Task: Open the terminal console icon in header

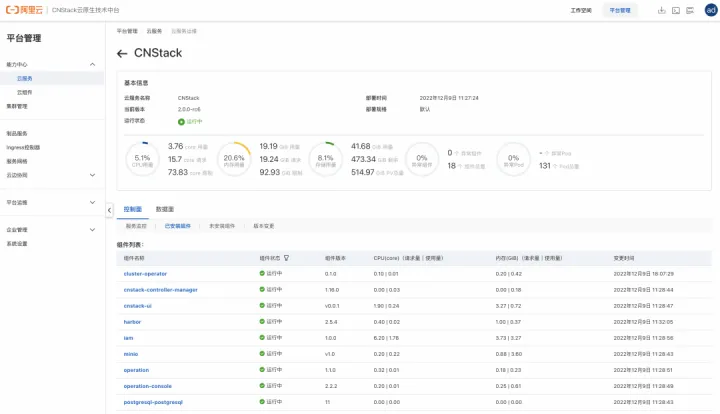Action: coord(676,10)
